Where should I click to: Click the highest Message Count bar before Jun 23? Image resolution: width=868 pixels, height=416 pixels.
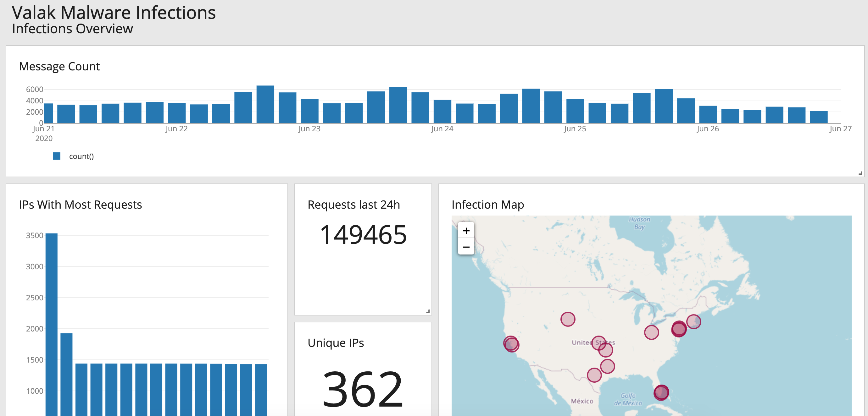click(265, 104)
